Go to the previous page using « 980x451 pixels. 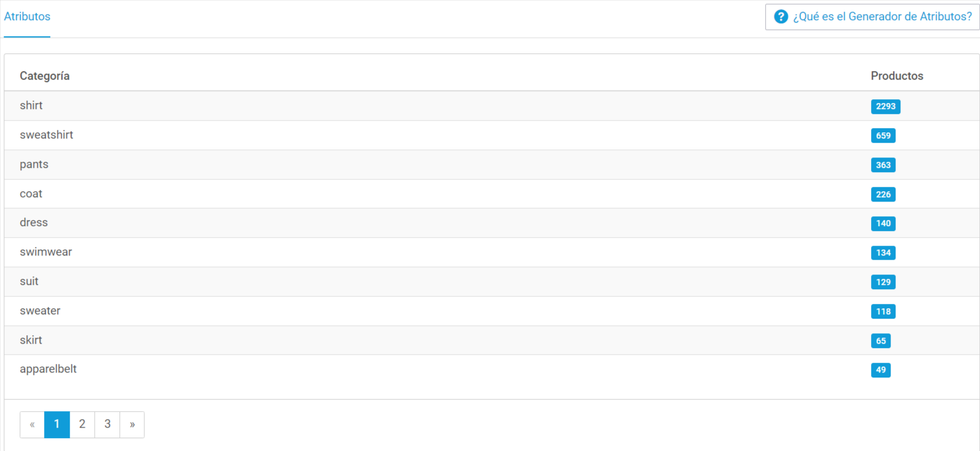click(x=32, y=425)
